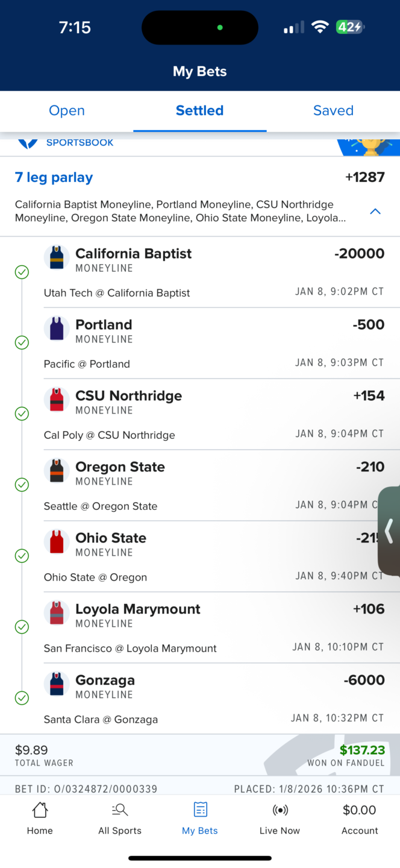Open the $0.00 Account section
Image resolution: width=400 pixels, height=868 pixels.
359,819
